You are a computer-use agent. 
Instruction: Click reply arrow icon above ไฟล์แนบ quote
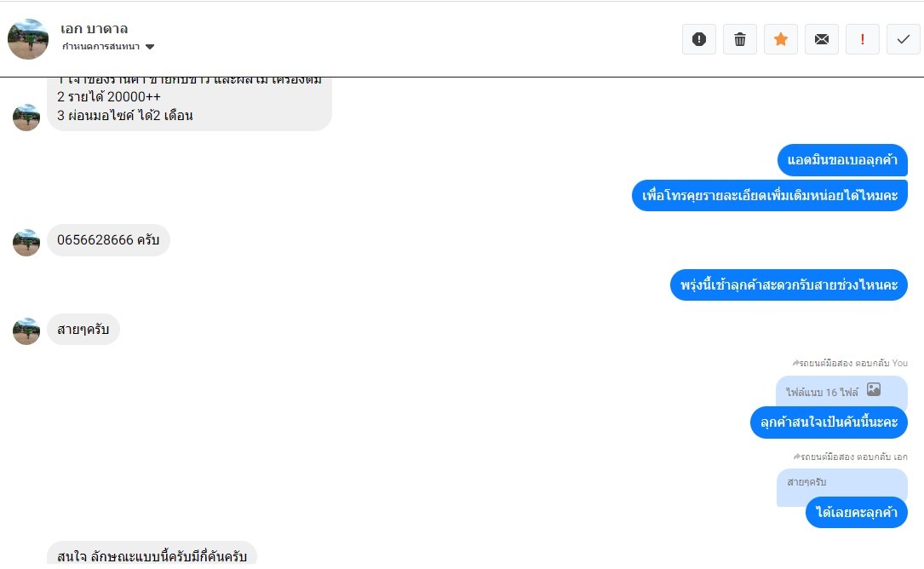(795, 363)
